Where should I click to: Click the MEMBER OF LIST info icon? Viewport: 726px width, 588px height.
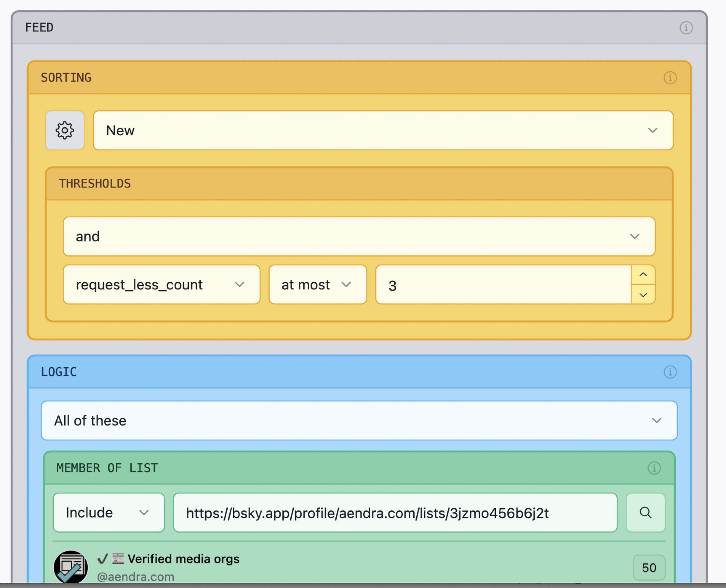[x=654, y=468]
